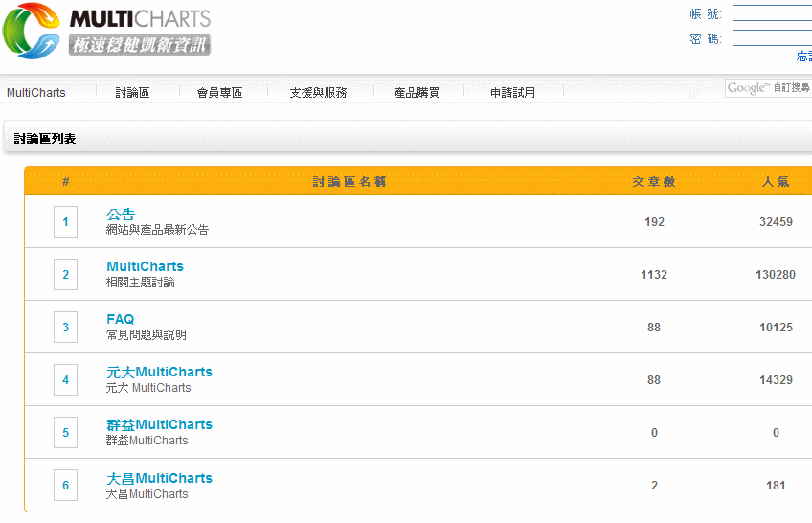Open the FAQ forum link

pyautogui.click(x=120, y=320)
